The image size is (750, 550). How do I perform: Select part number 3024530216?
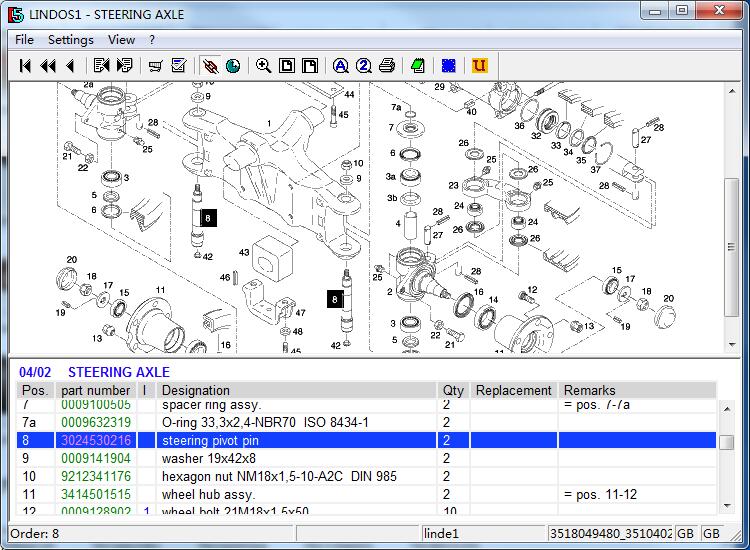96,440
